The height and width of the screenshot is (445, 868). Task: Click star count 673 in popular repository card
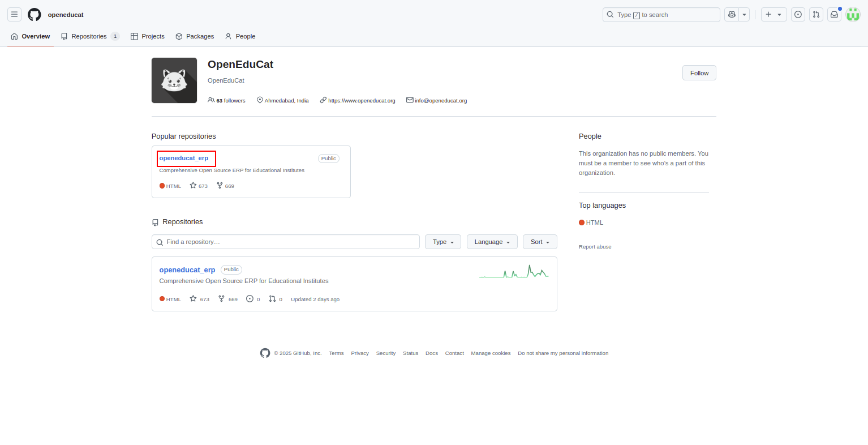click(x=199, y=186)
